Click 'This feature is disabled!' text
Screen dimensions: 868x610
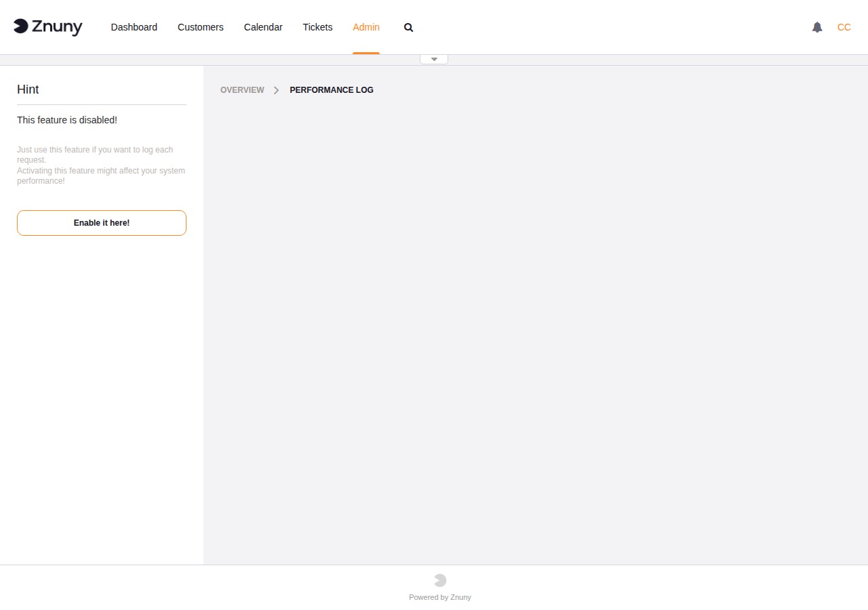[x=67, y=120]
